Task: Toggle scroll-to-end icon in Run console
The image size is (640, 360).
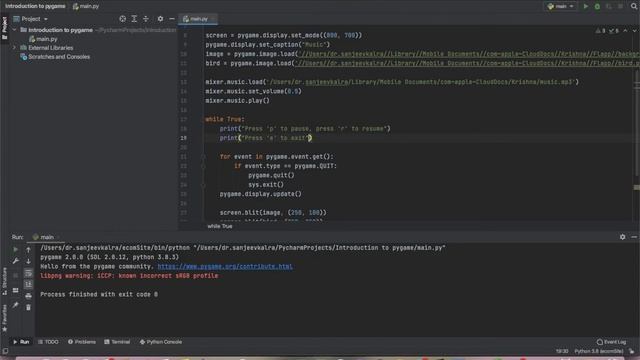Action: tap(28, 284)
